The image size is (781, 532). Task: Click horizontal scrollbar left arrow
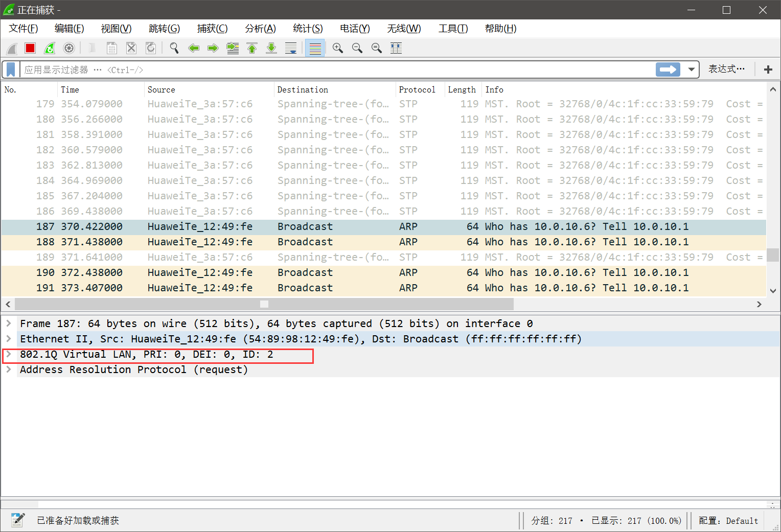[8, 304]
